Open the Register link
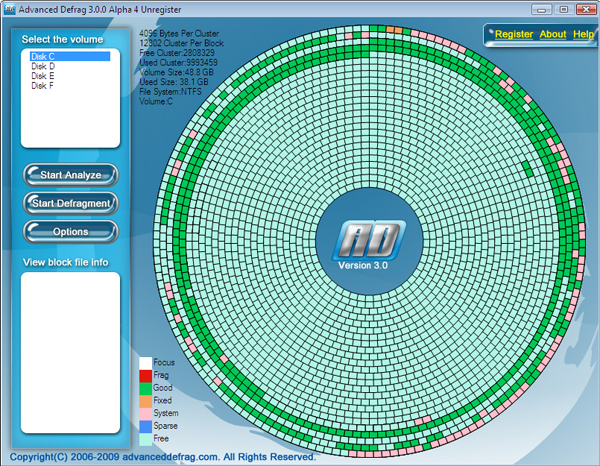 (514, 34)
